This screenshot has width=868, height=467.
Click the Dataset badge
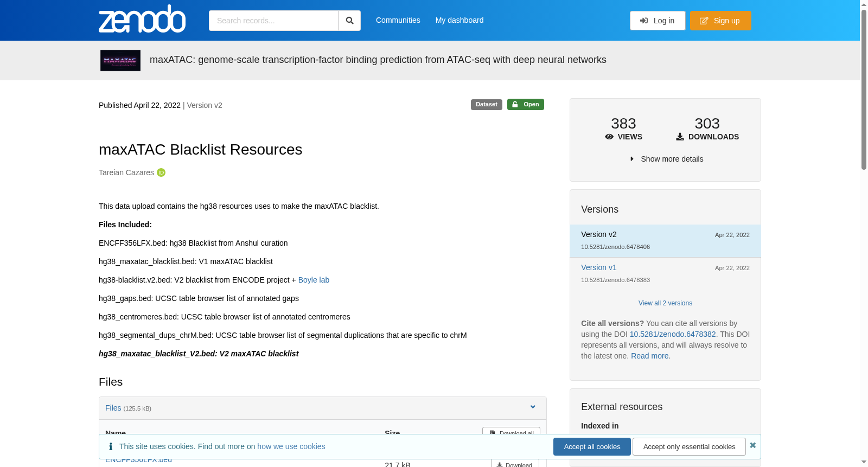coord(487,105)
